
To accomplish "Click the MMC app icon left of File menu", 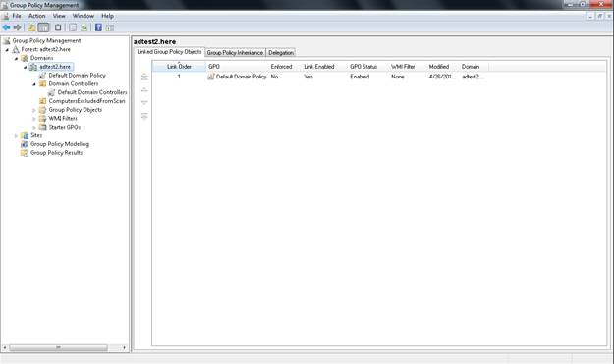I will 6,16.
